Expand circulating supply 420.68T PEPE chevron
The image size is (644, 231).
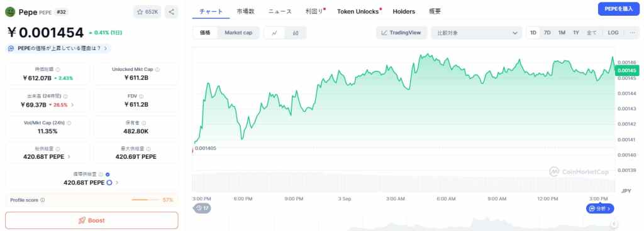pyautogui.click(x=117, y=183)
